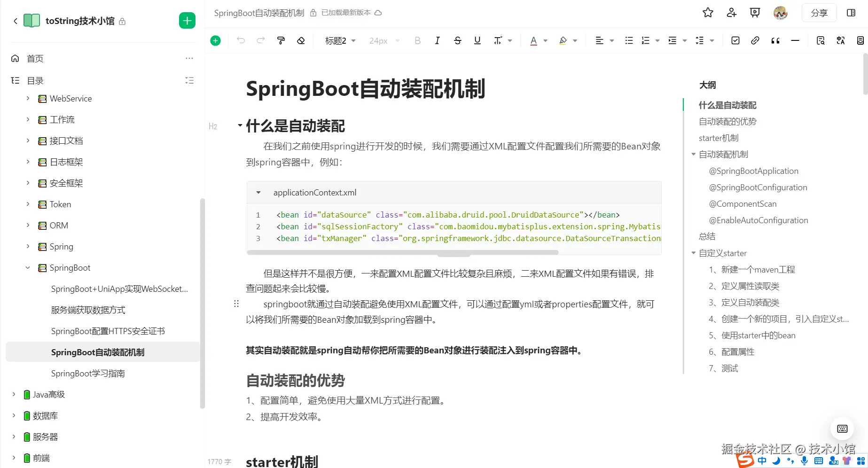
Task: Jump to @EnableAutoConfiguration in outline
Action: (759, 220)
